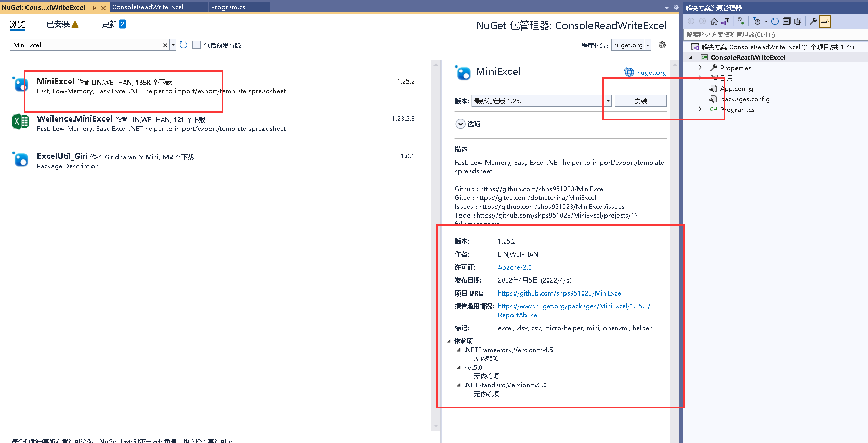The width and height of the screenshot is (868, 443).
Task: Select the ExcelUtil_Giri package row
Action: pyautogui.click(x=216, y=161)
